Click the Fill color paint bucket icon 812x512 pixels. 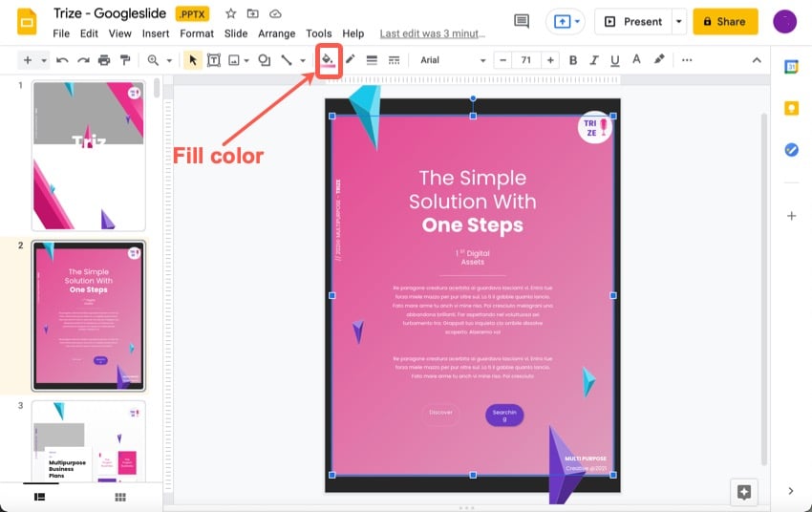[329, 60]
